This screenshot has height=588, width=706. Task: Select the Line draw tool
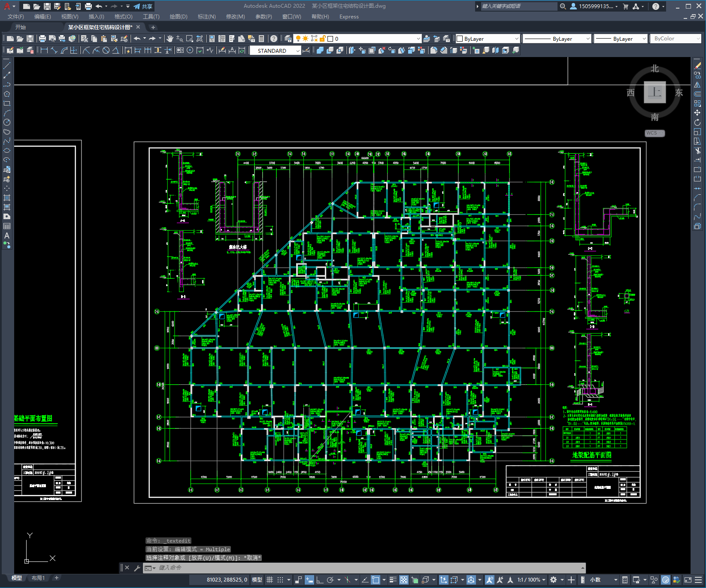click(7, 66)
